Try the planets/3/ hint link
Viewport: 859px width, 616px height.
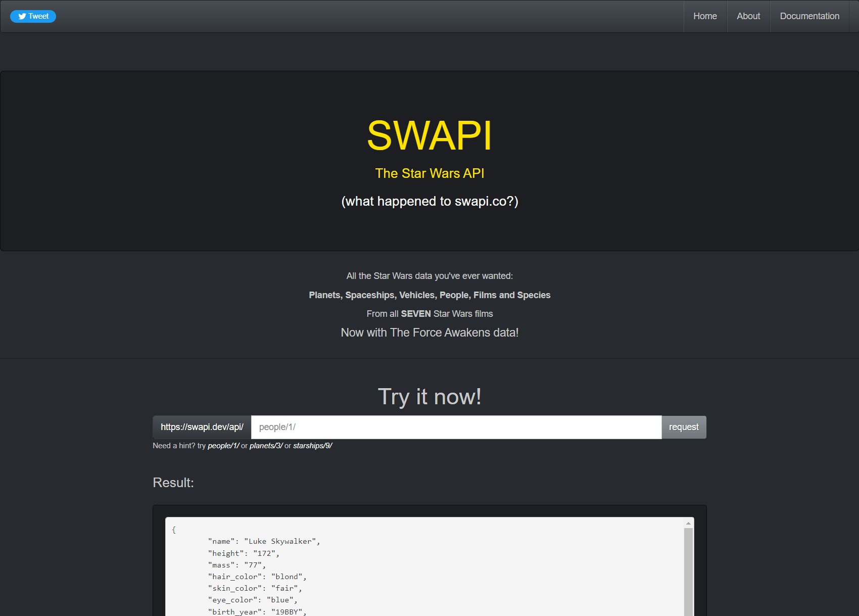[x=266, y=446]
